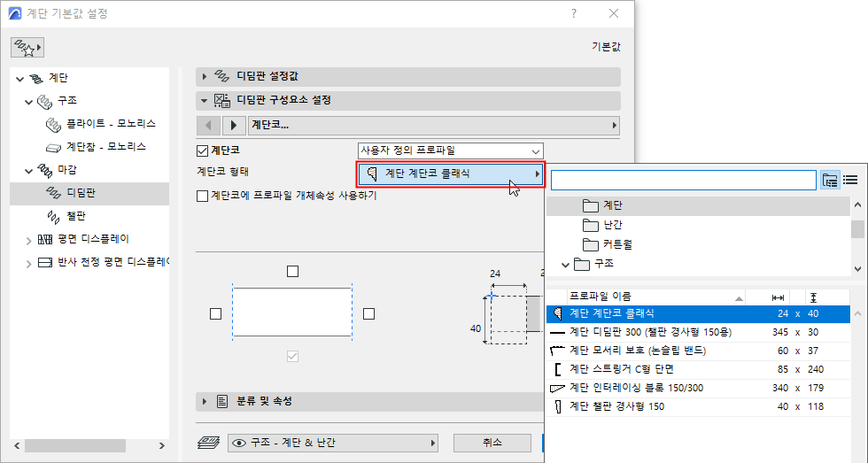This screenshot has height=463, width=868.
Task: Click left arrow of tree scrollbar
Action: (x=17, y=446)
